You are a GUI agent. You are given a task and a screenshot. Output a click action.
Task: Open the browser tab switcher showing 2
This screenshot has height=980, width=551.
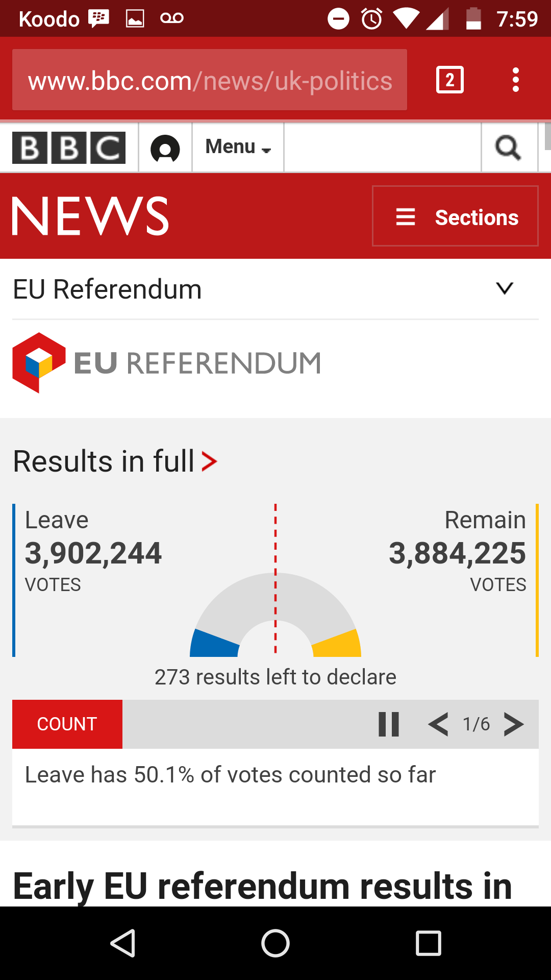tap(450, 80)
